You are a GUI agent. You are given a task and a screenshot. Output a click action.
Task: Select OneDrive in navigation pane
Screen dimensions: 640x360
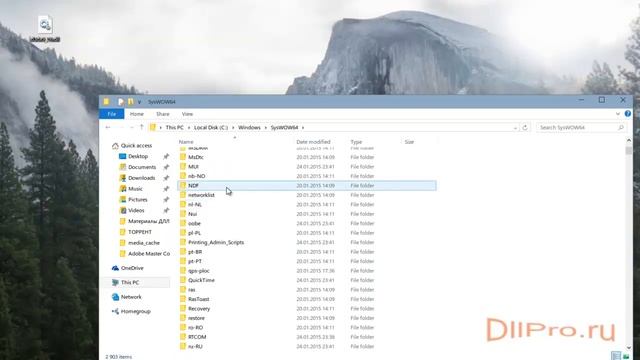click(x=132, y=268)
